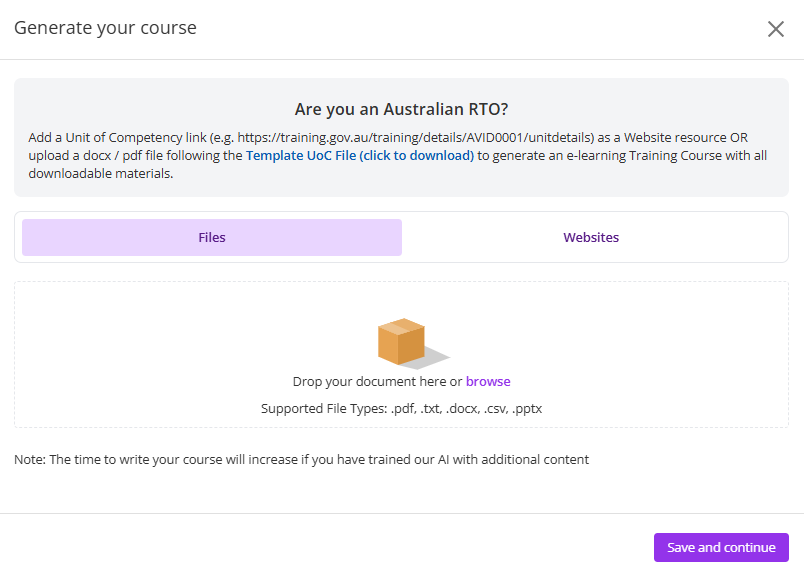Click the '.pptx' file type text
Viewport: 804px width, 577px height.
(527, 408)
